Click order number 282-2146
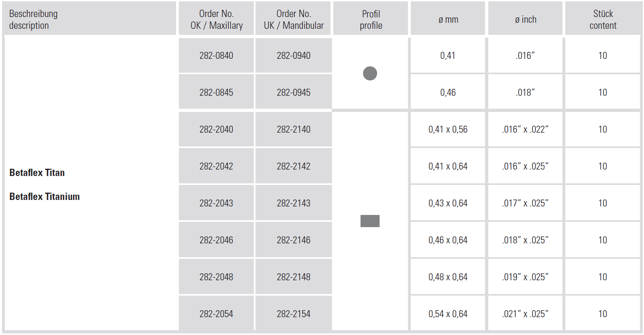Viewport: 644px width, 335px height. [x=294, y=240]
